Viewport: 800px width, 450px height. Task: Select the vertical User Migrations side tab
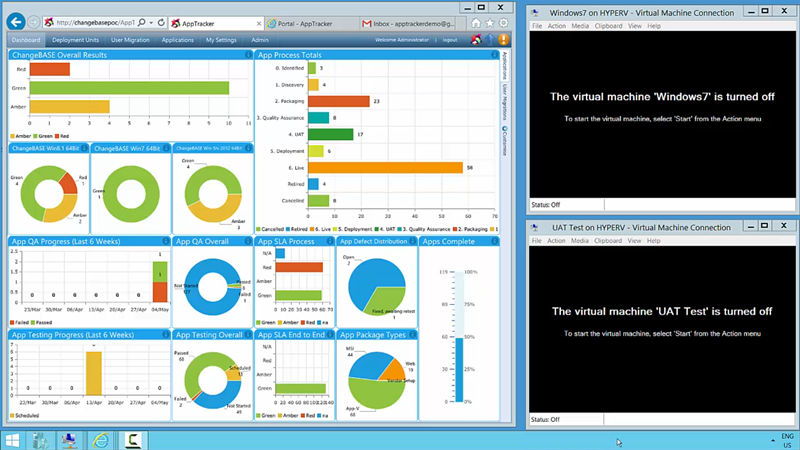tap(505, 102)
